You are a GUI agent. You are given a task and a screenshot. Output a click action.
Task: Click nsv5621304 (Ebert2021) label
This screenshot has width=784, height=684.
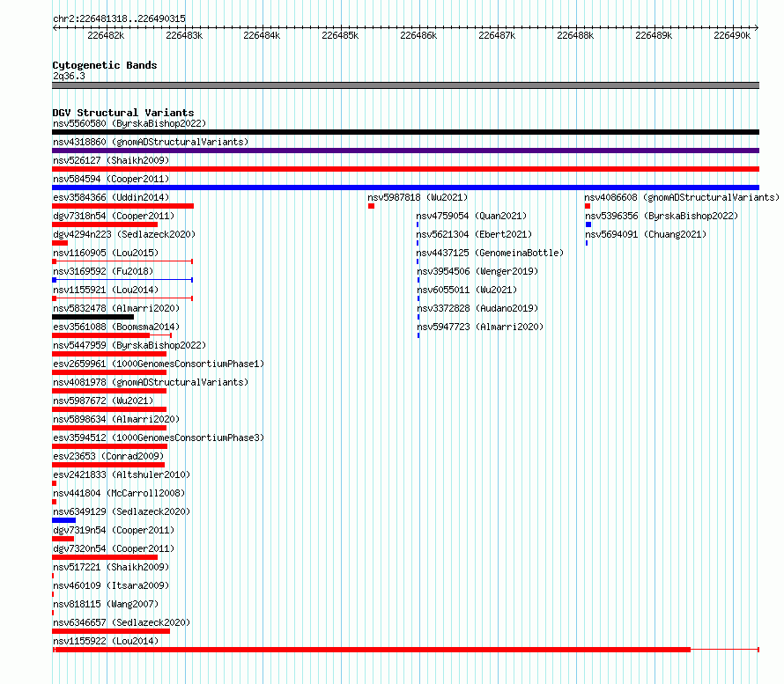(x=474, y=234)
